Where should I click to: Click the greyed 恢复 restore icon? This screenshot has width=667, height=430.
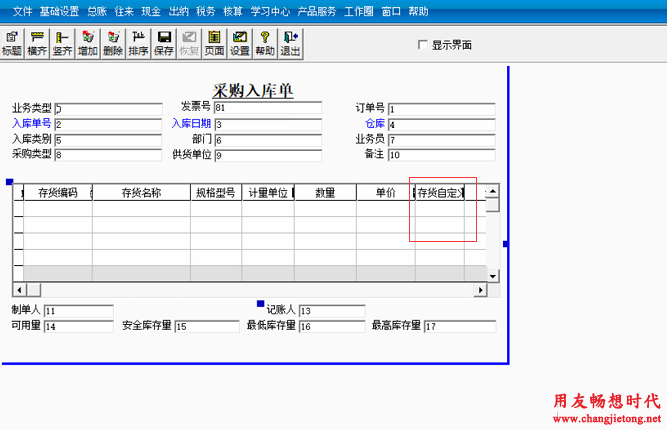click(x=189, y=44)
